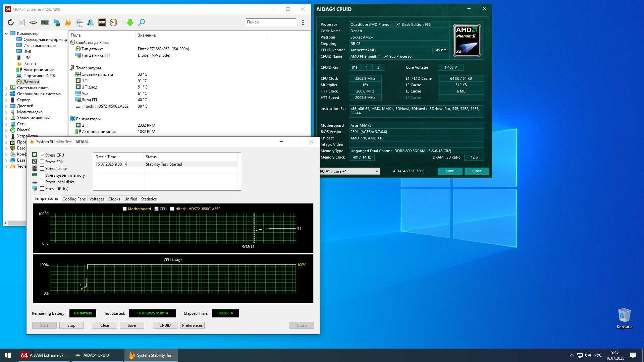Enable the Stress GPU(s) checkbox
This screenshot has width=644, height=362.
[x=42, y=189]
